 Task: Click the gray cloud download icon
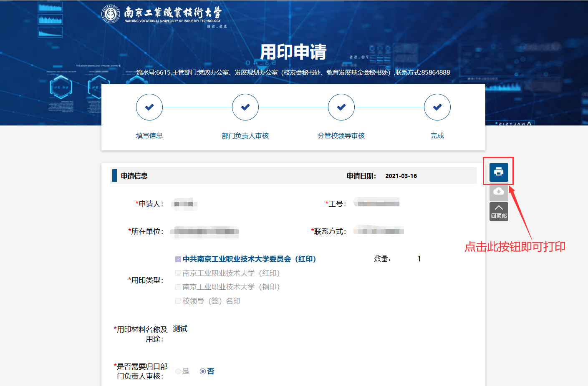(x=498, y=192)
